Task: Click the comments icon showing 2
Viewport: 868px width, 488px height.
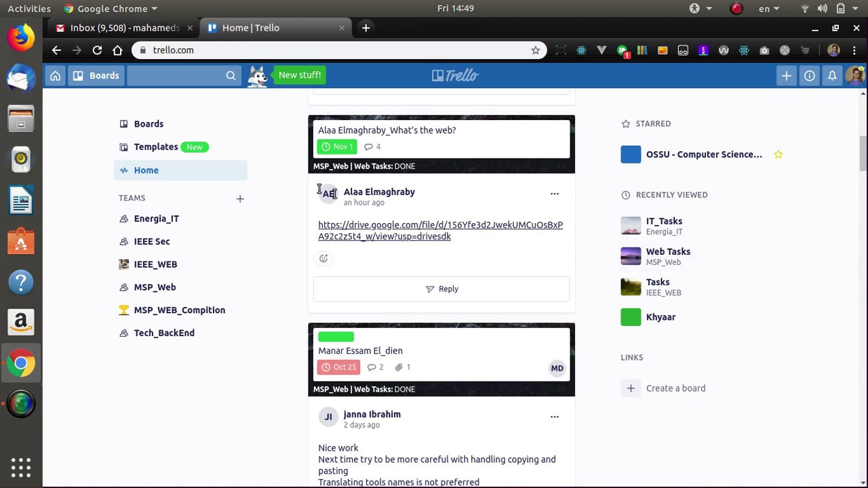Action: coord(375,367)
